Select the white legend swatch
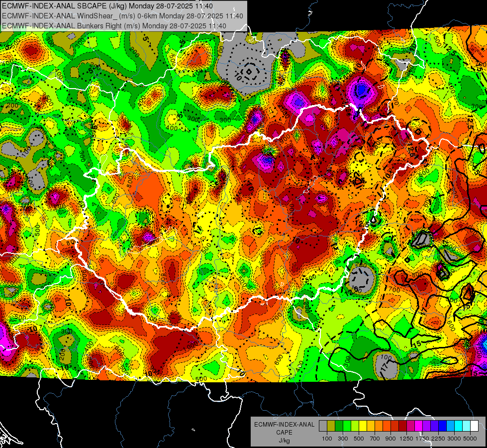 [x=475, y=426]
